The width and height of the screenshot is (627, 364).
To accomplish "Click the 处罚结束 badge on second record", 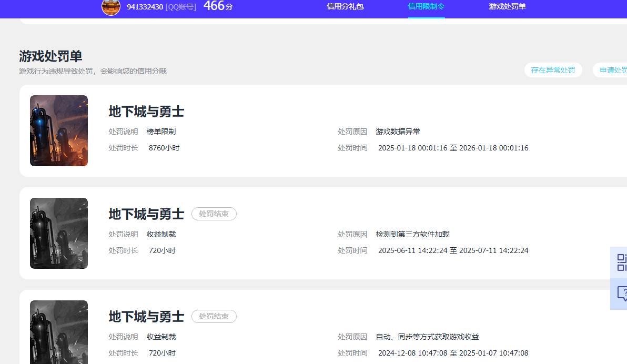I will [214, 214].
